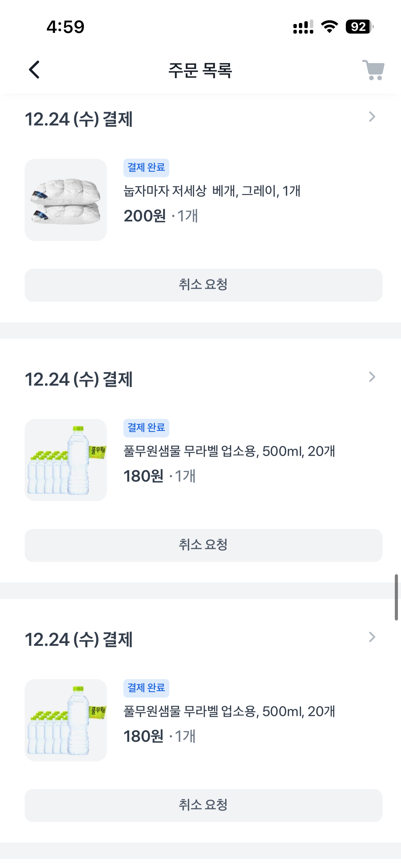Expand the first 12.24 order chevron
Image resolution: width=401 pixels, height=868 pixels.
(x=372, y=117)
